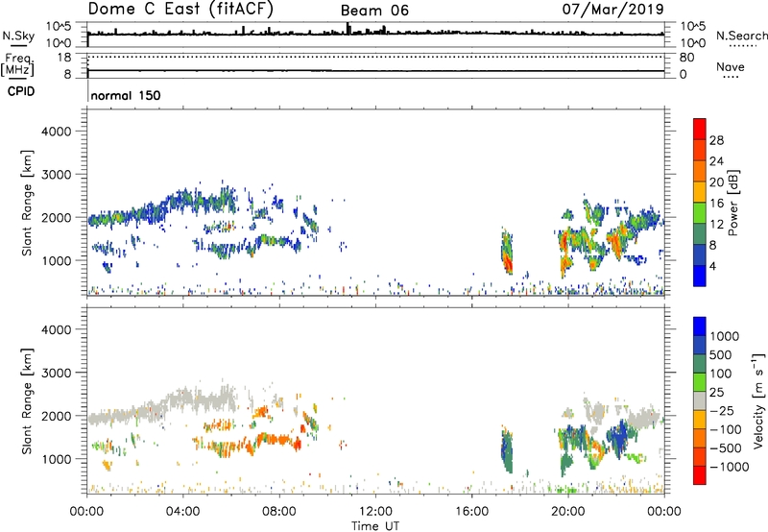Image resolution: width=768 pixels, height=532 pixels.
Task: Click '4000' on the power panel range axis
Action: pyautogui.click(x=57, y=132)
